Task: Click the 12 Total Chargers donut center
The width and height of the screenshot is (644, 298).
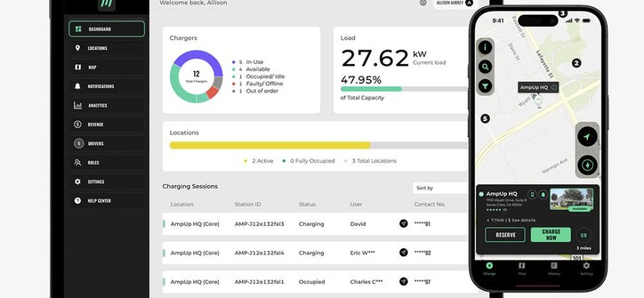Action: tap(196, 76)
